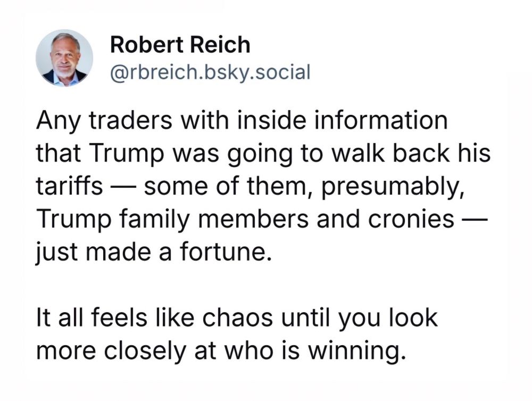Click the line starting 'Any traders with'
This screenshot has height=401, width=532.
click(242, 122)
